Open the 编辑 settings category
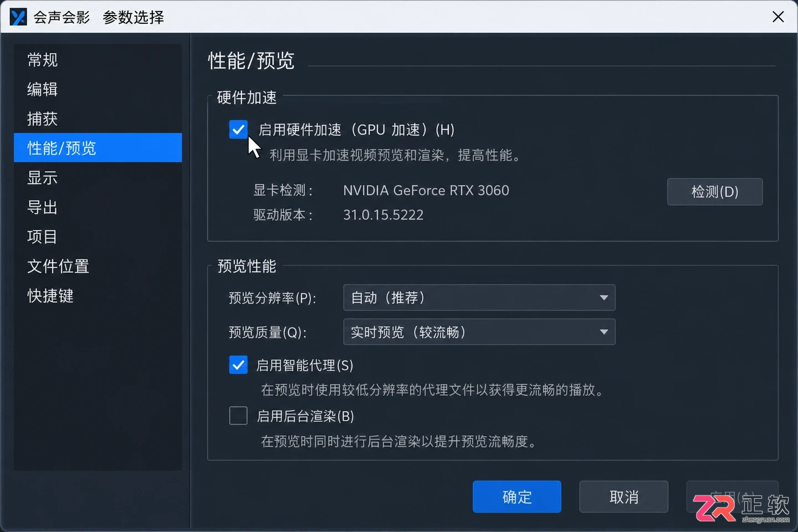798x532 pixels. [x=98, y=89]
